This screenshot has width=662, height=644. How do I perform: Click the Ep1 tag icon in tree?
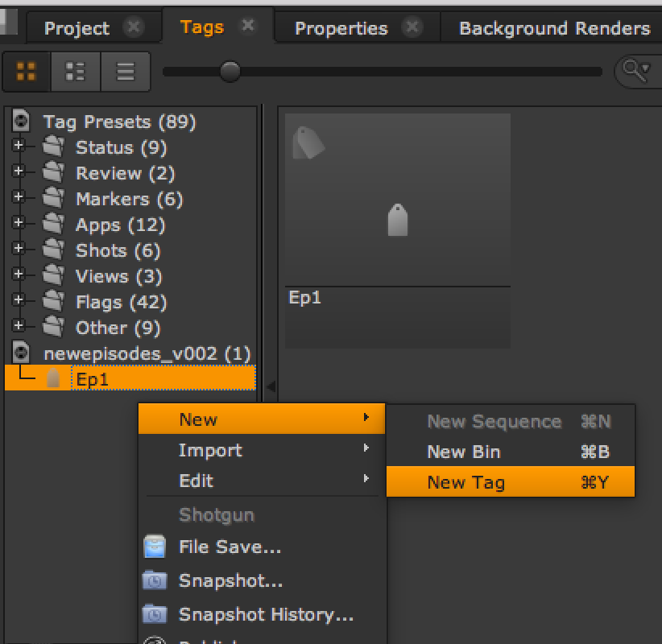click(x=53, y=378)
